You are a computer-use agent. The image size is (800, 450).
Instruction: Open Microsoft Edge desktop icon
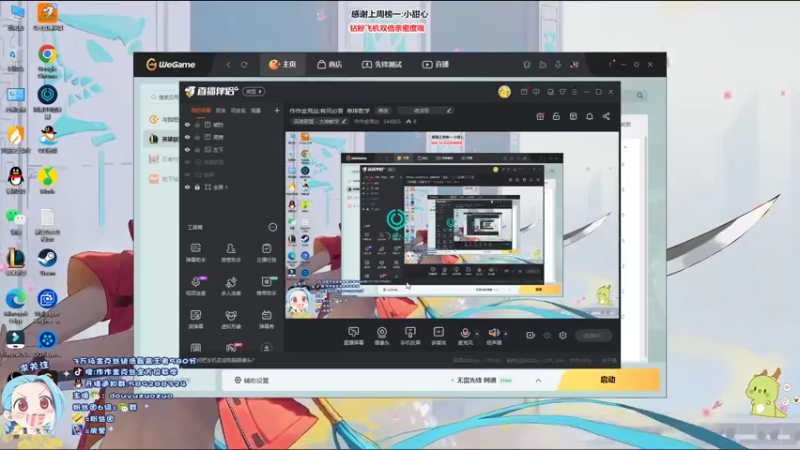click(16, 306)
